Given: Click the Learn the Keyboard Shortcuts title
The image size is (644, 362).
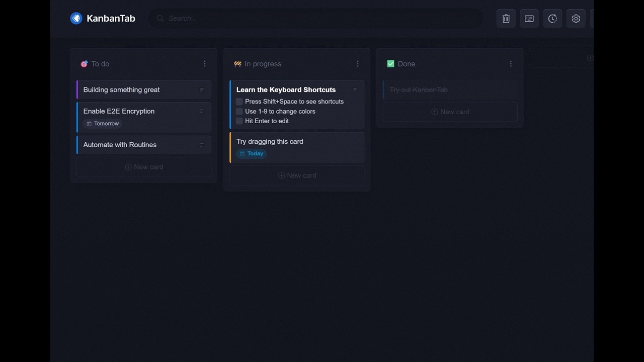Looking at the screenshot, I should pos(286,90).
